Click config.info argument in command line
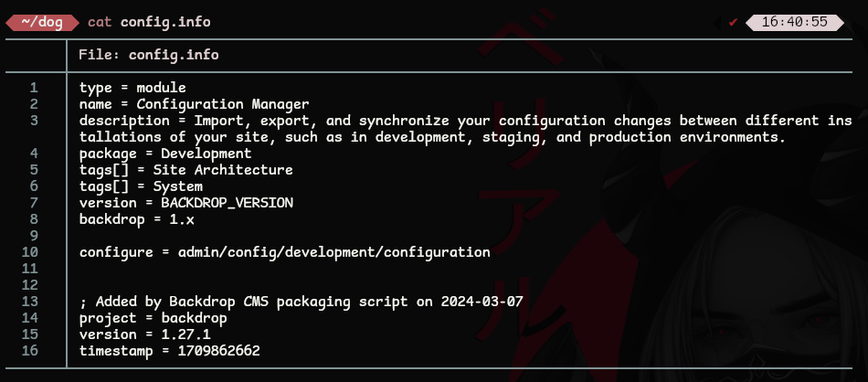Viewport: 868px width, 382px height. [165, 22]
